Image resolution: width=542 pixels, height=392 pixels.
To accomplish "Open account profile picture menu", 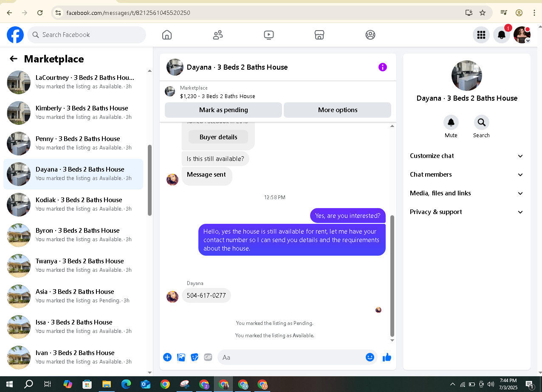I will [522, 35].
